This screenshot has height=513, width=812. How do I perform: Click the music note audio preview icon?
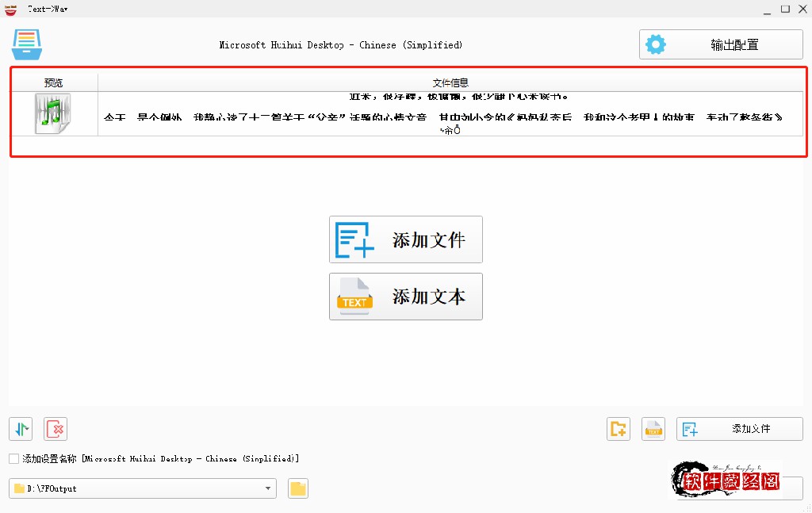[53, 114]
